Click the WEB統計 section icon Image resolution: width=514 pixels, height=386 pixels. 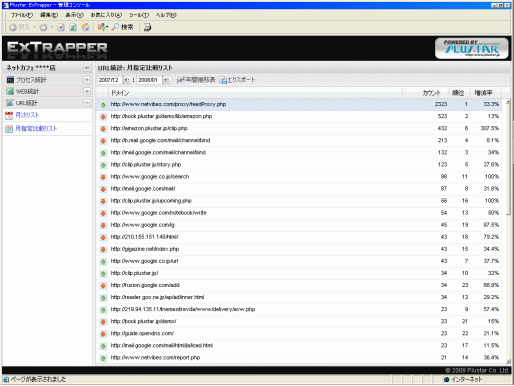coord(10,91)
